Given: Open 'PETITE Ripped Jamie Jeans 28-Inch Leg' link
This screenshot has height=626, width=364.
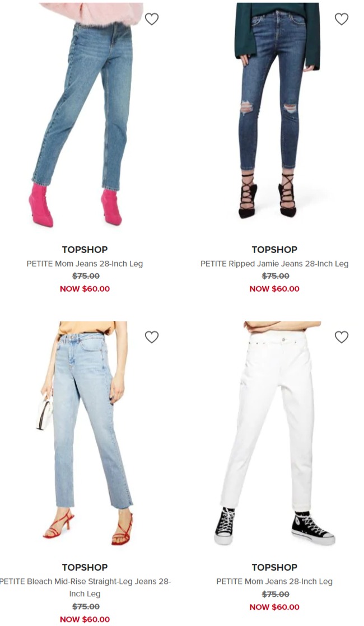Looking at the screenshot, I should pyautogui.click(x=274, y=264).
